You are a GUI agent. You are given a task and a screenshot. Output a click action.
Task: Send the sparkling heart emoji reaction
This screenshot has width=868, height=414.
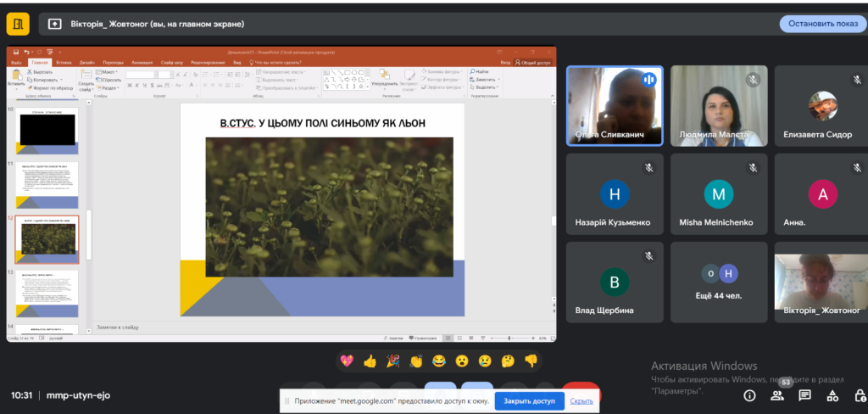347,361
